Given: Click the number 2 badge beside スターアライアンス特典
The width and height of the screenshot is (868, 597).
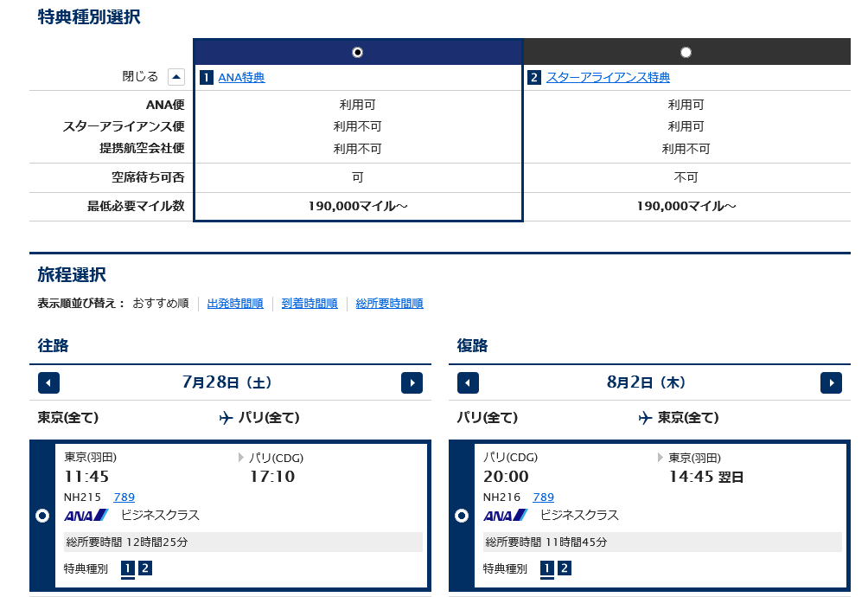Looking at the screenshot, I should tap(533, 78).
